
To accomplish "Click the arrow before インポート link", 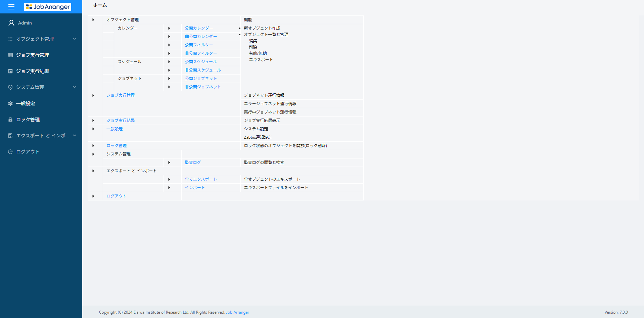I will point(169,188).
